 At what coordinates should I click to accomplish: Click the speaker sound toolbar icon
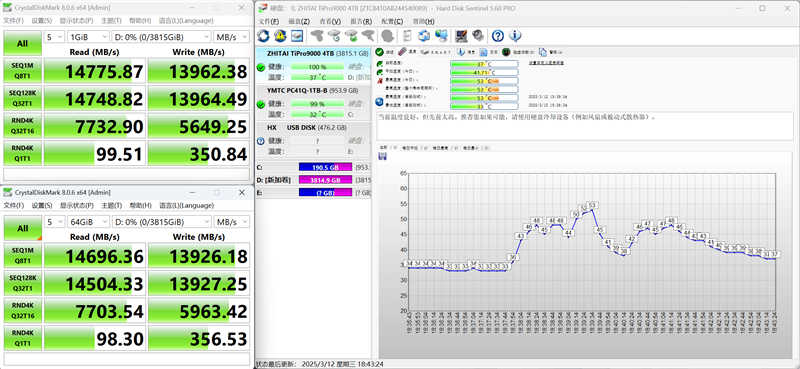tap(478, 36)
